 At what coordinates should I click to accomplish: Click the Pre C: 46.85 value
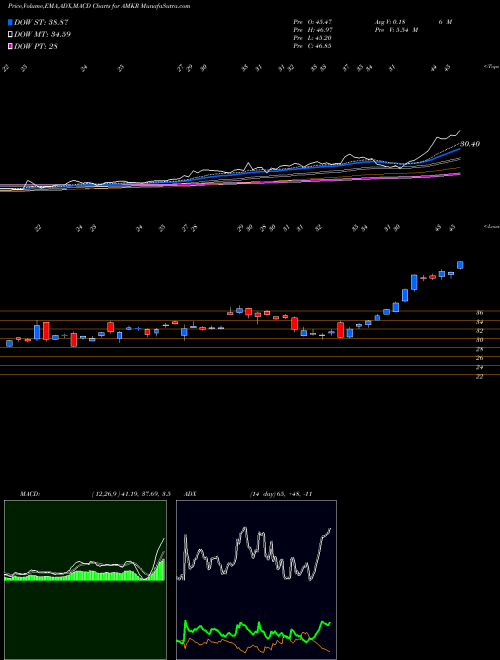pyautogui.click(x=313, y=46)
